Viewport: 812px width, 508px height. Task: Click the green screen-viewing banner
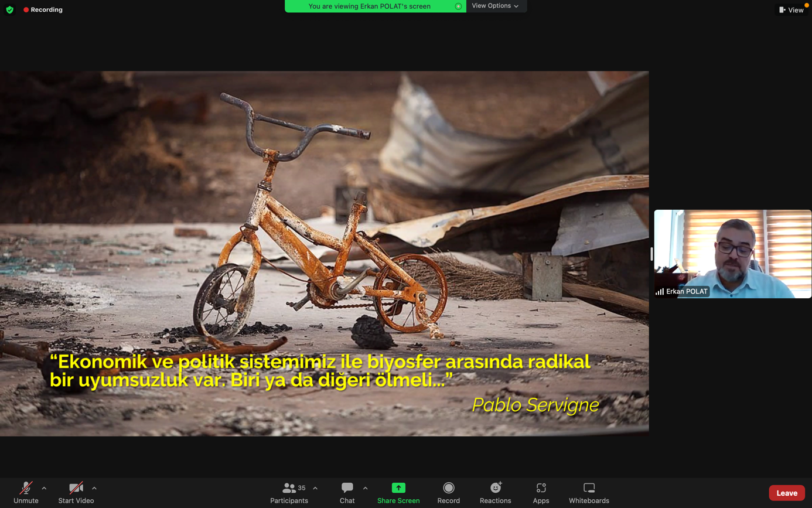(x=376, y=6)
